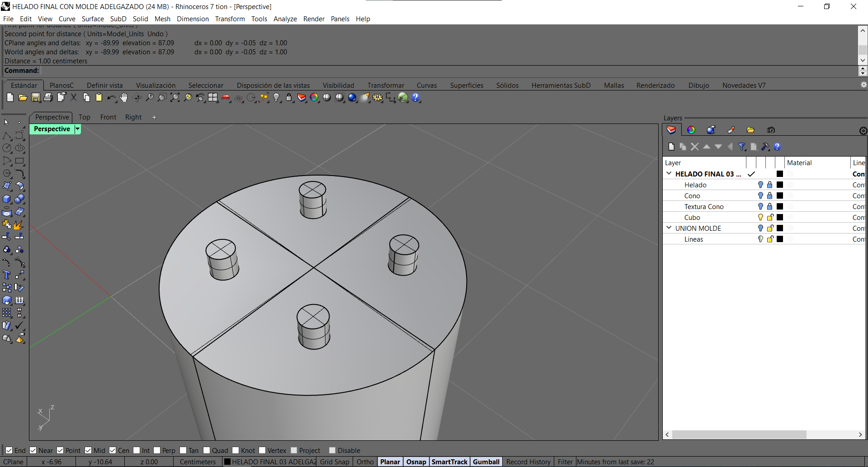The width and height of the screenshot is (868, 467).
Task: Click the red car named views icon
Action: pyautogui.click(x=226, y=97)
